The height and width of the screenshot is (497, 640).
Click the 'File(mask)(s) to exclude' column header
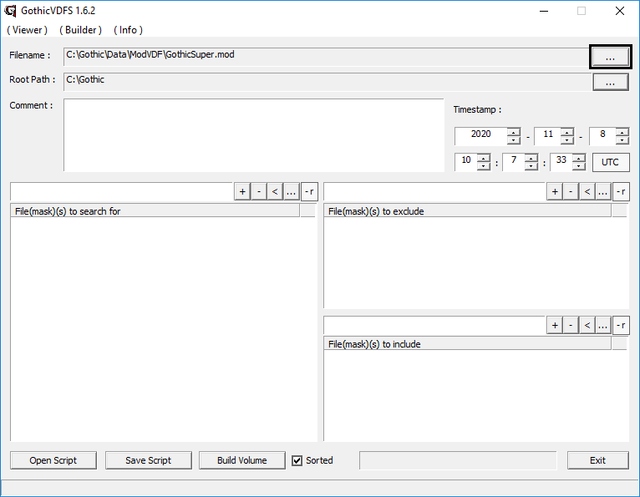468,211
